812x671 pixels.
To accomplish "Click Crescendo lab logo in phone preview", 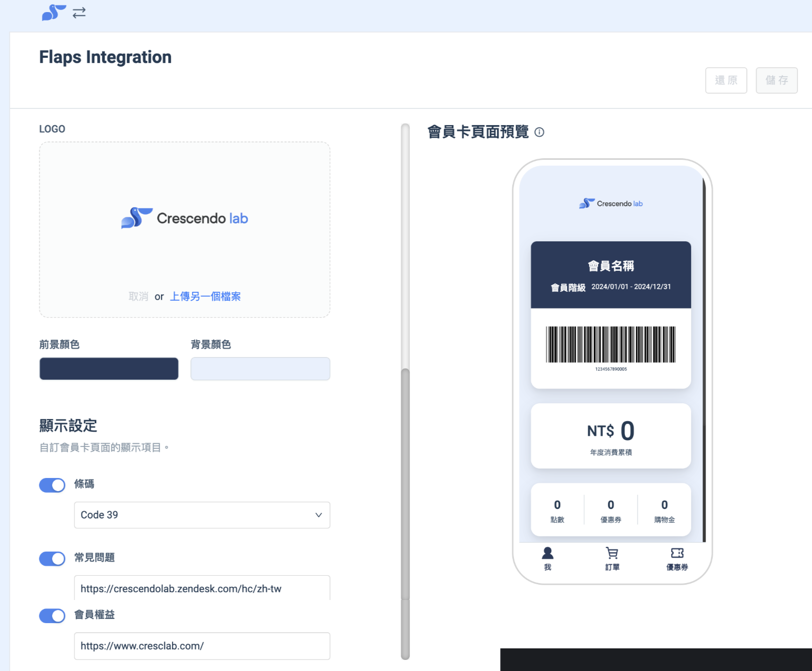I will pyautogui.click(x=611, y=204).
